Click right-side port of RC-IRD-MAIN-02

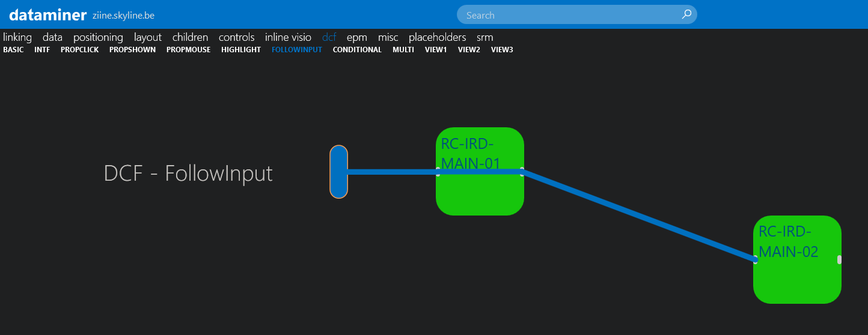839,260
